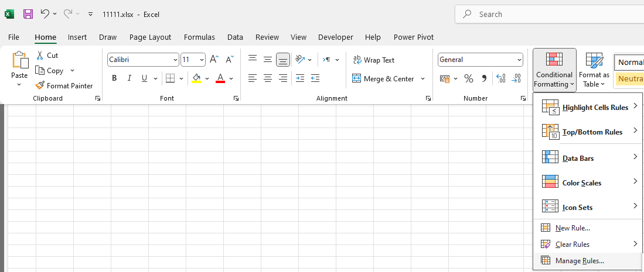The width and height of the screenshot is (644, 272).
Task: Open the General number format dropdown
Action: pyautogui.click(x=519, y=60)
